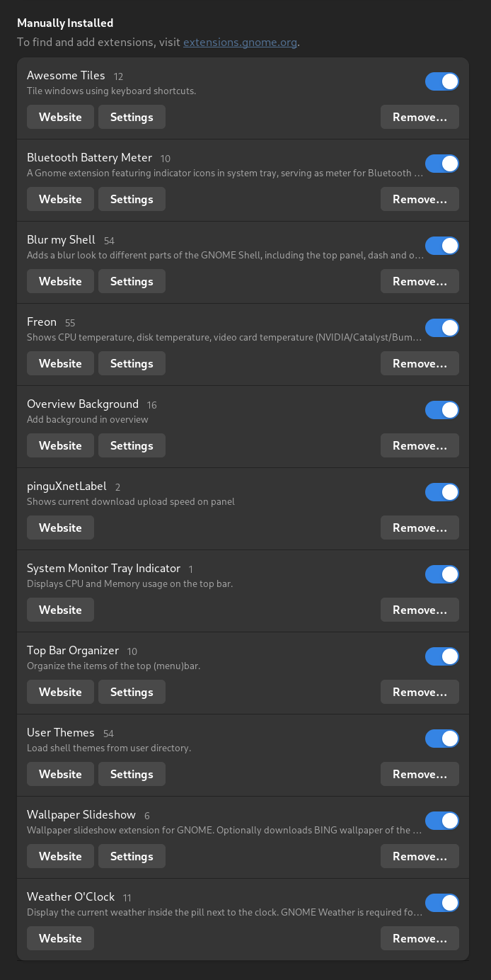Disable Overview Background toggle
Image resolution: width=491 pixels, height=980 pixels.
pos(441,410)
